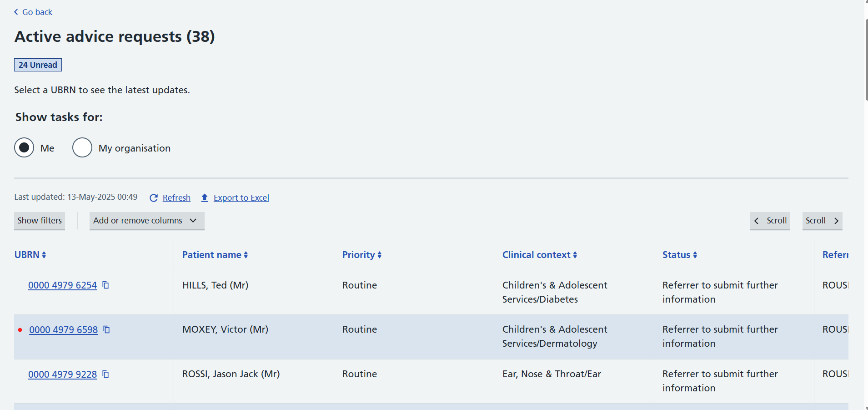Click Routine priority in MOXEY row
The width and height of the screenshot is (868, 410).
coord(360,329)
